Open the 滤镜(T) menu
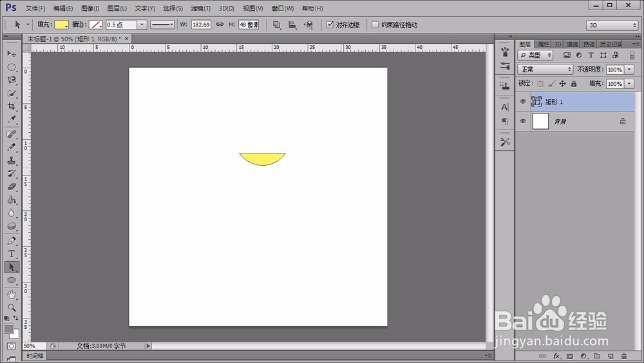This screenshot has height=363, width=644. pos(201,8)
